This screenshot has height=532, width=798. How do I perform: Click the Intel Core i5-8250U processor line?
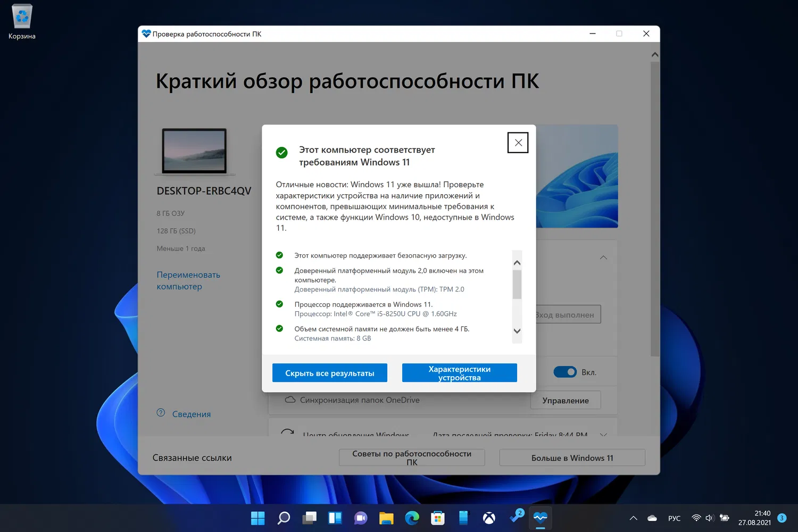[376, 314]
